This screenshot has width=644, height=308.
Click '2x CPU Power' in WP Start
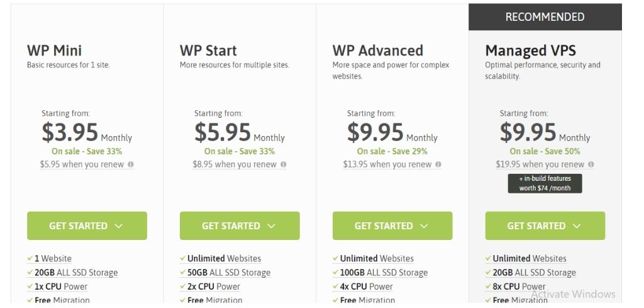214,287
